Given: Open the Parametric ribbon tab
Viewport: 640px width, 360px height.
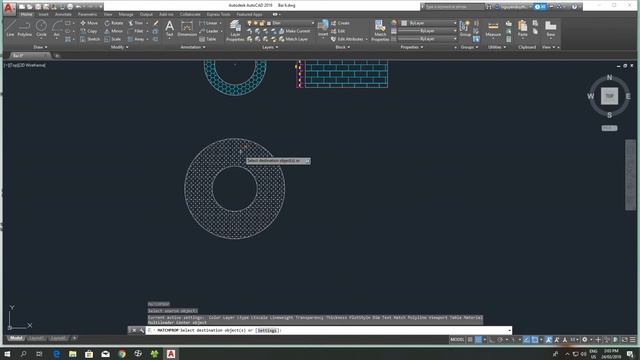Looking at the screenshot, I should [87, 14].
